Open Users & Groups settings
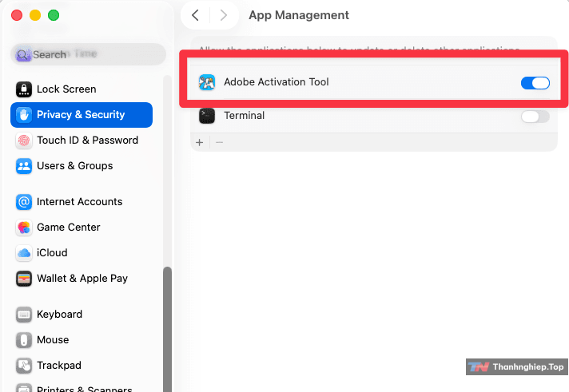The image size is (569, 392). 82,166
